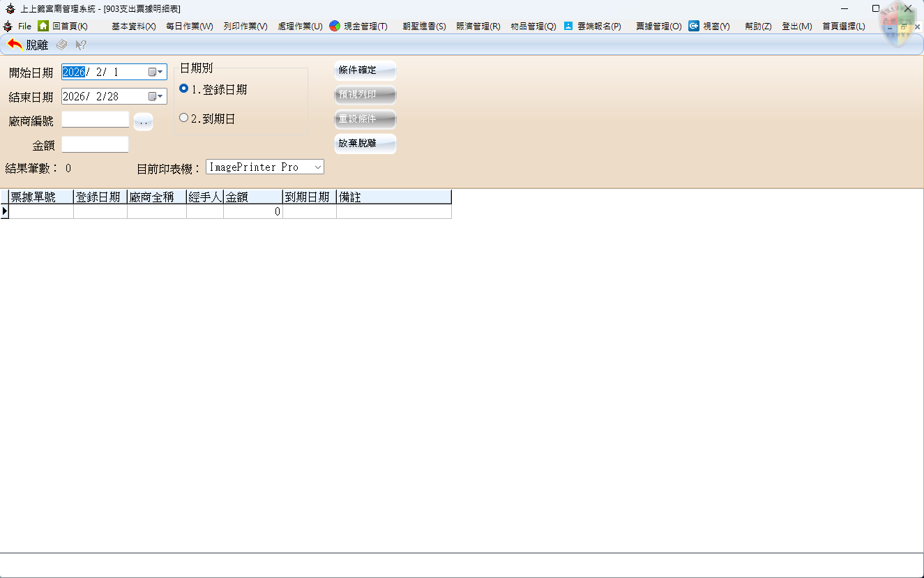Click the temple icon left of File
Image resolution: width=924 pixels, height=578 pixels.
8,26
